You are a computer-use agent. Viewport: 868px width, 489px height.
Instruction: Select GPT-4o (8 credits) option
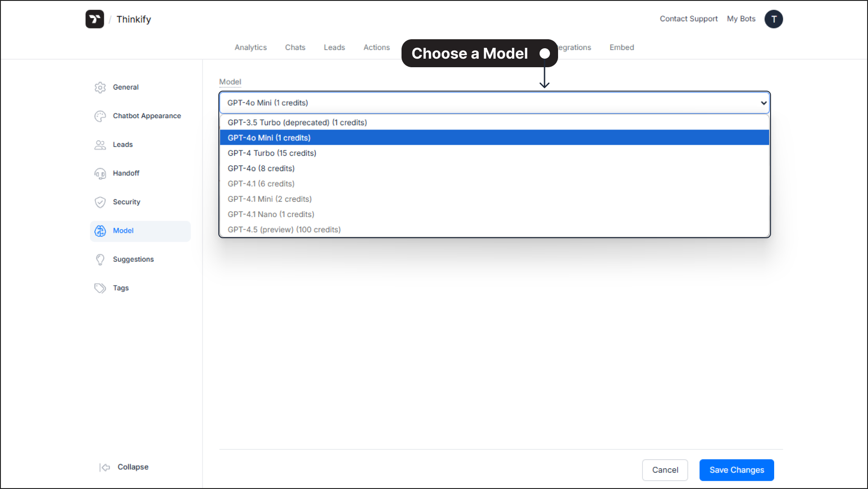pos(494,168)
